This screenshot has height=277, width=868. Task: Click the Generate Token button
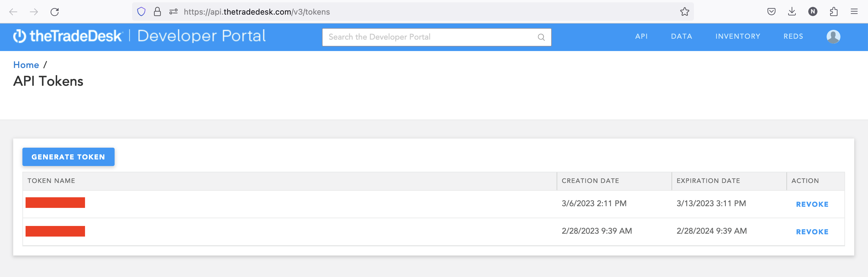tap(68, 157)
